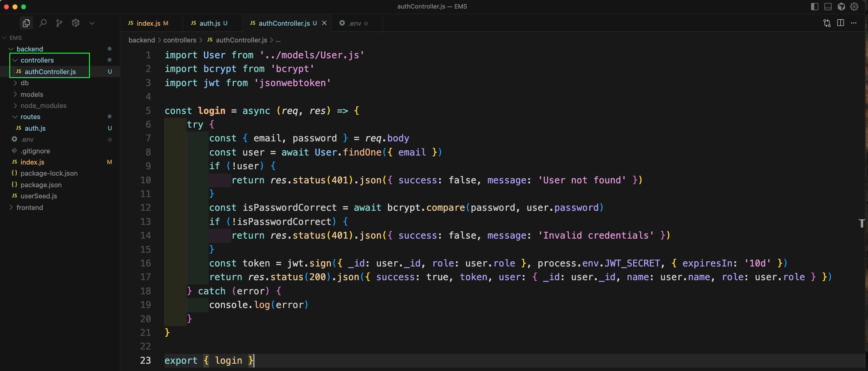This screenshot has height=371, width=868.
Task: Click findOne on line 8
Action: [x=362, y=152]
